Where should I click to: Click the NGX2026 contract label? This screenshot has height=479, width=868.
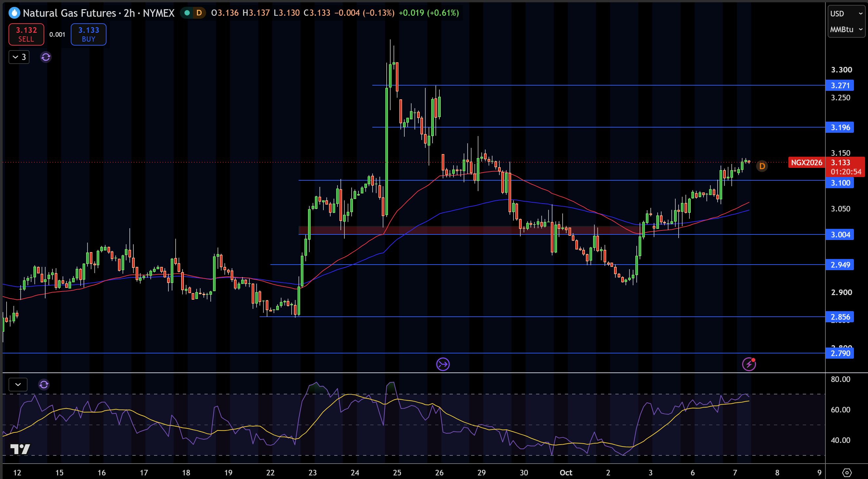(x=806, y=163)
